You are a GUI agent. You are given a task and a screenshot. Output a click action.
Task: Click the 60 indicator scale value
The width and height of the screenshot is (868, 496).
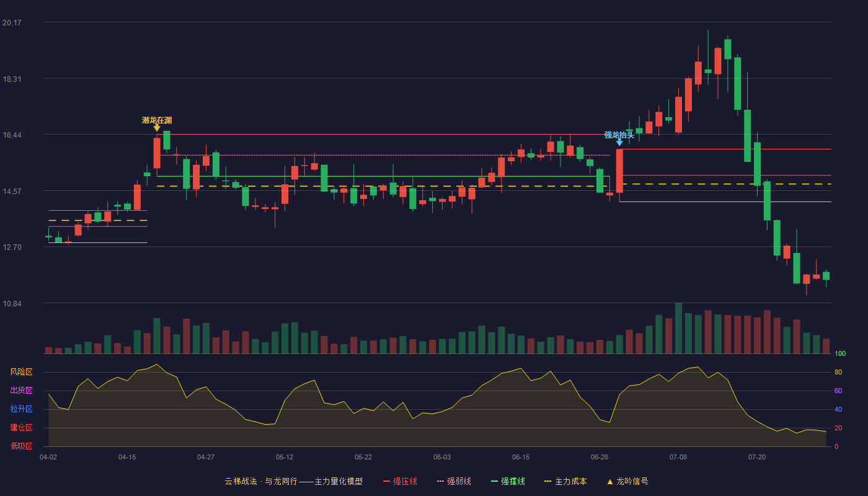click(x=838, y=391)
